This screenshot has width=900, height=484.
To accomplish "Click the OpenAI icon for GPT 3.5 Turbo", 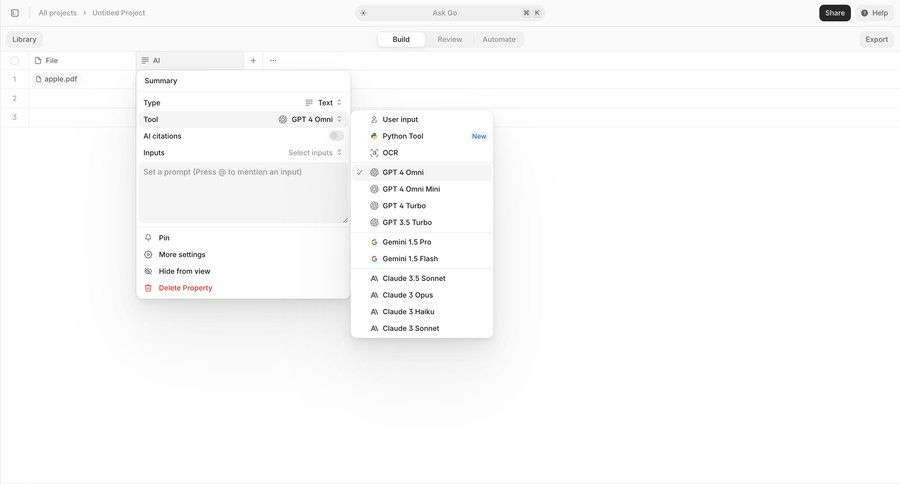I will 374,222.
